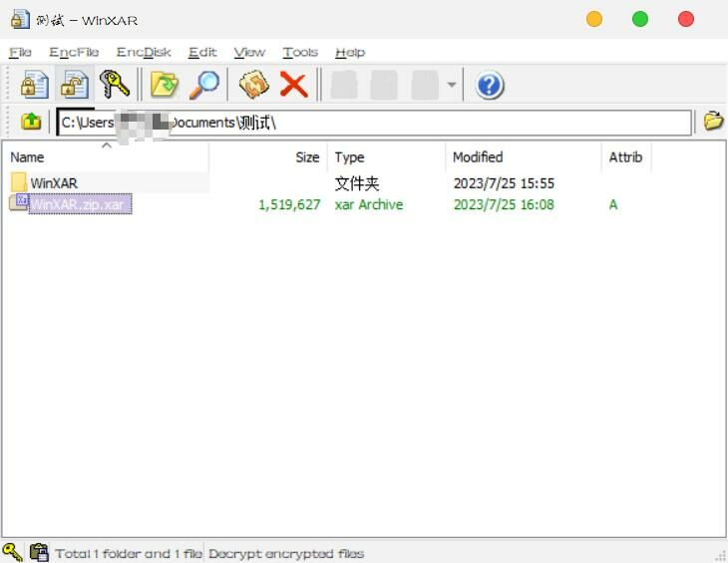The width and height of the screenshot is (728, 563).
Task: Click the red X delete icon
Action: (293, 85)
